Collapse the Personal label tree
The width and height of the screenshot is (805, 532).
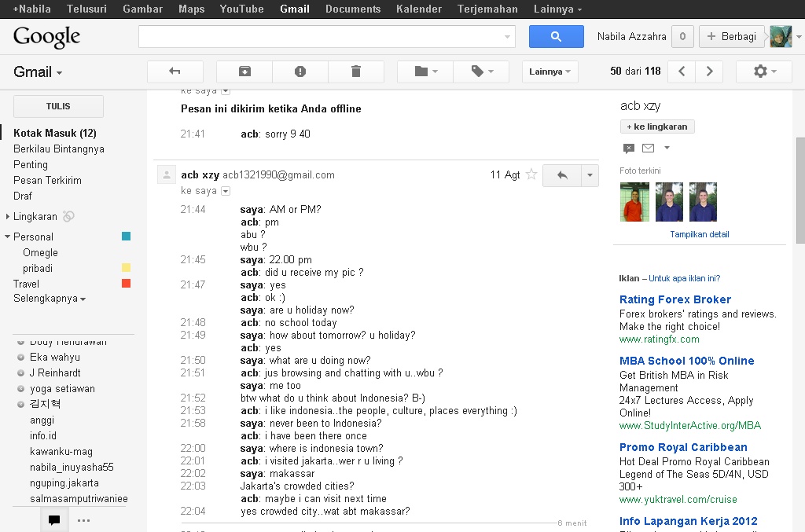7,237
